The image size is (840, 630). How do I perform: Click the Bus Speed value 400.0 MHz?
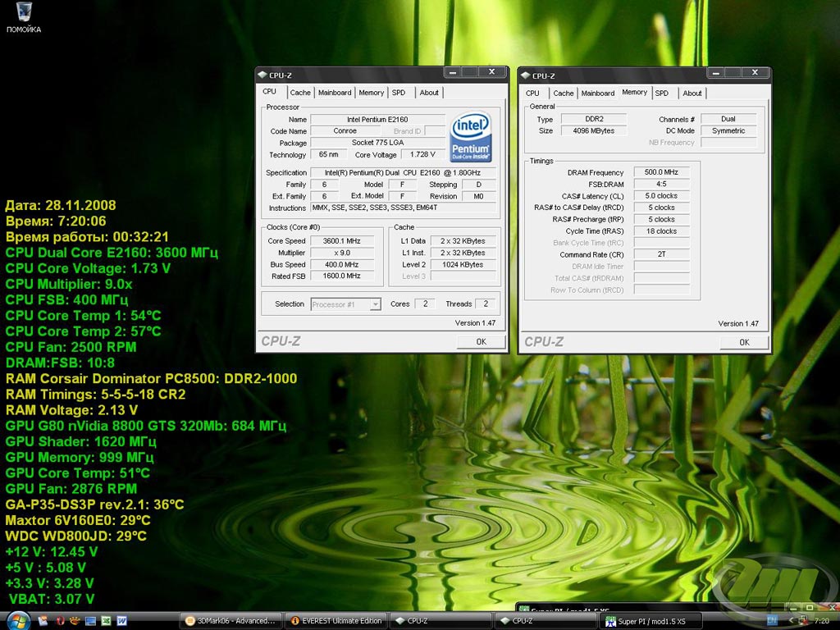click(342, 265)
